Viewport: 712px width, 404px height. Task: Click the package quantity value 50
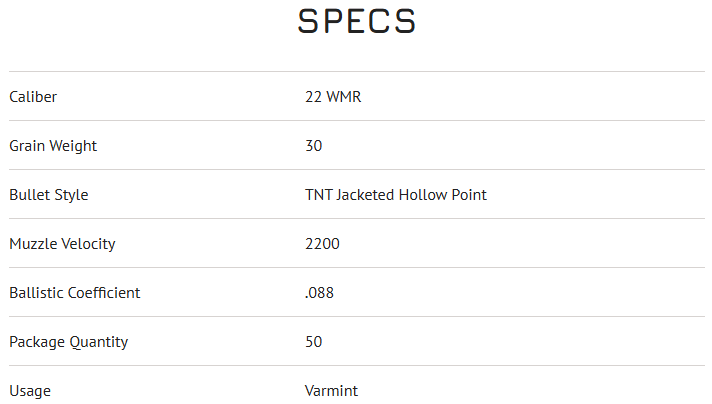click(x=314, y=342)
